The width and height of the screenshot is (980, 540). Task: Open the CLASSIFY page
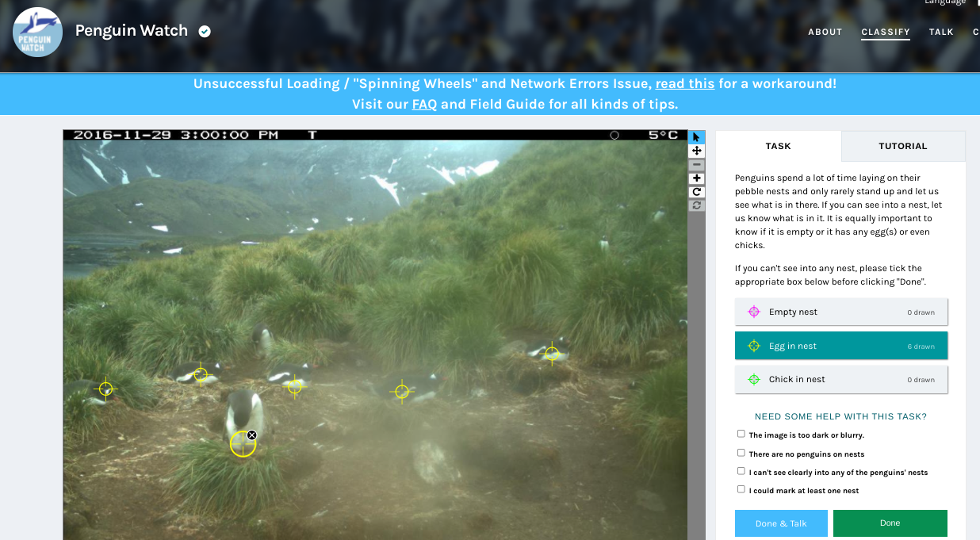pyautogui.click(x=886, y=33)
